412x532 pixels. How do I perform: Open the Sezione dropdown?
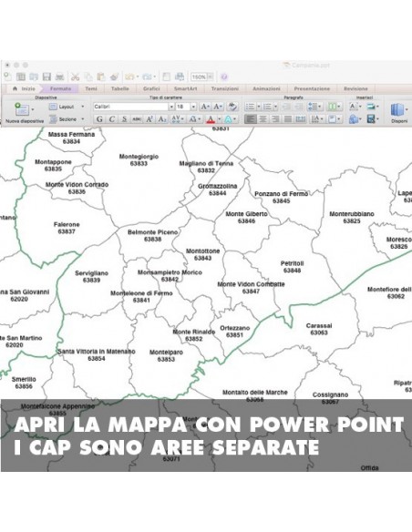click(67, 119)
